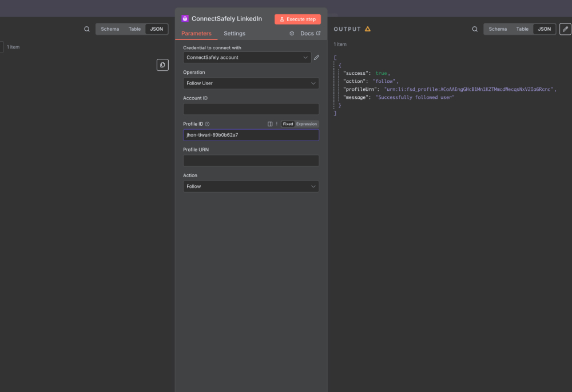
Task: Switch to the Settings tab
Action: pyautogui.click(x=234, y=33)
